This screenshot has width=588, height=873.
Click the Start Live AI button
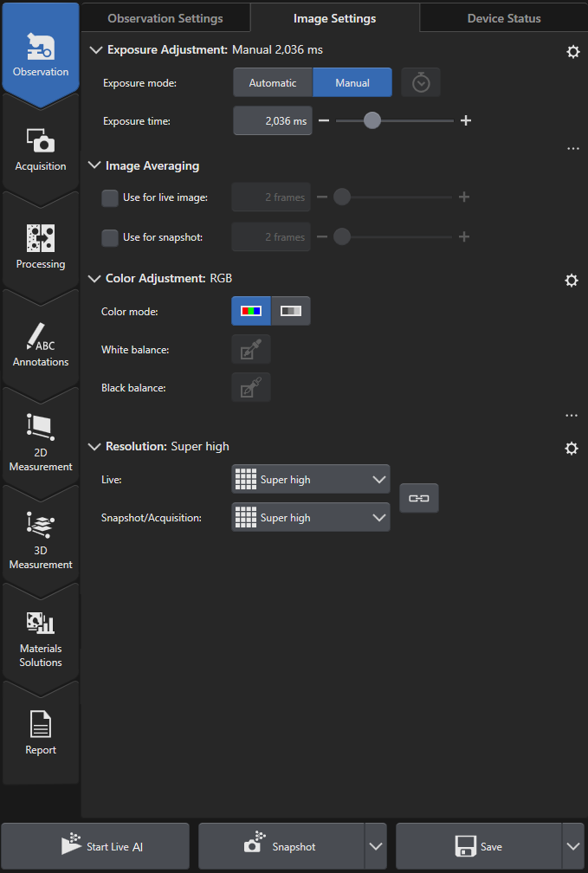(x=95, y=846)
